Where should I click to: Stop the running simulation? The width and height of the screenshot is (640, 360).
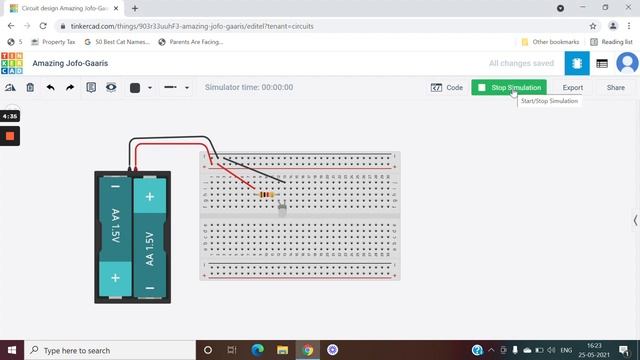[509, 87]
